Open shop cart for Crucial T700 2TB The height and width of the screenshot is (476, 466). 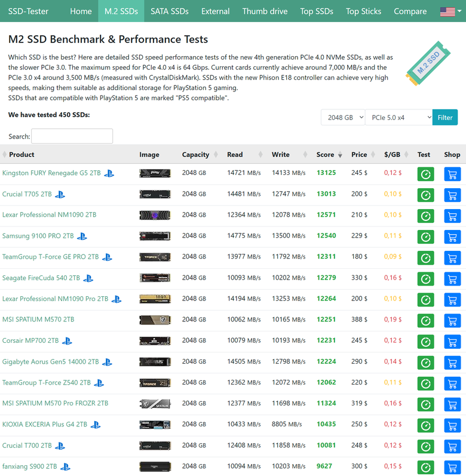pyautogui.click(x=452, y=447)
